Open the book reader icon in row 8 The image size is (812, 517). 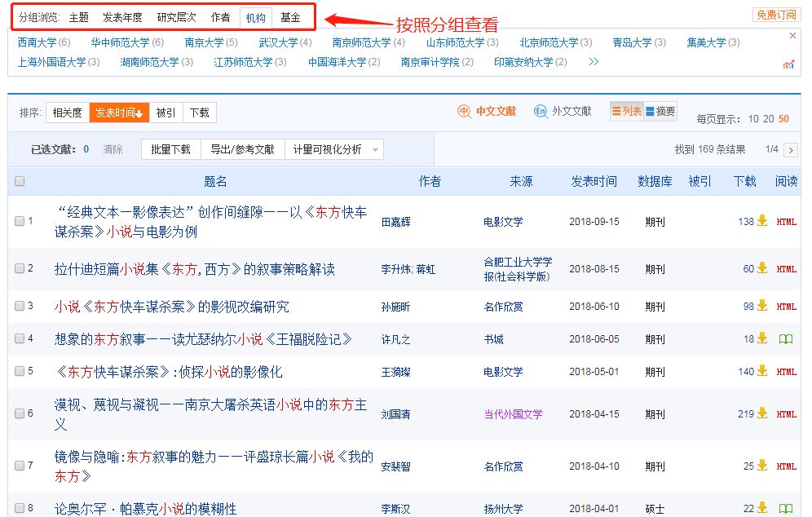click(786, 509)
